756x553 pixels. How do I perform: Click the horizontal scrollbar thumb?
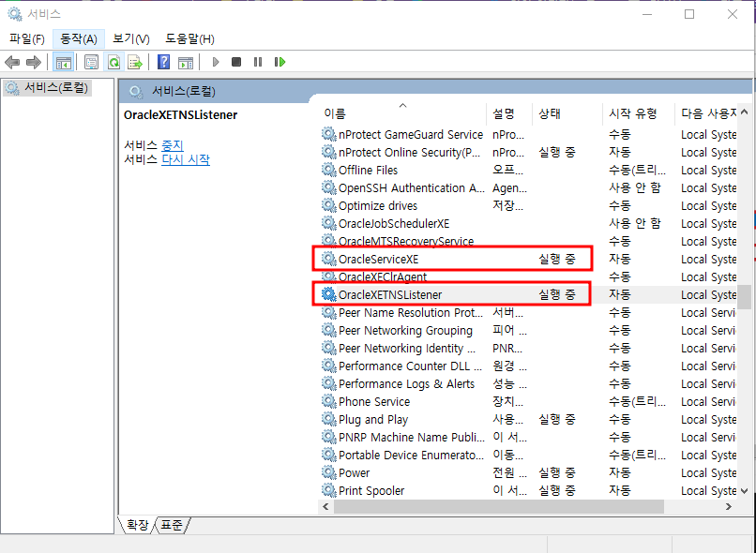click(x=499, y=506)
